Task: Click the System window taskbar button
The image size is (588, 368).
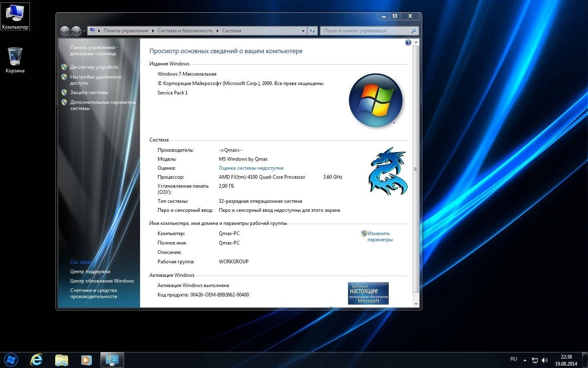Action: [112, 360]
